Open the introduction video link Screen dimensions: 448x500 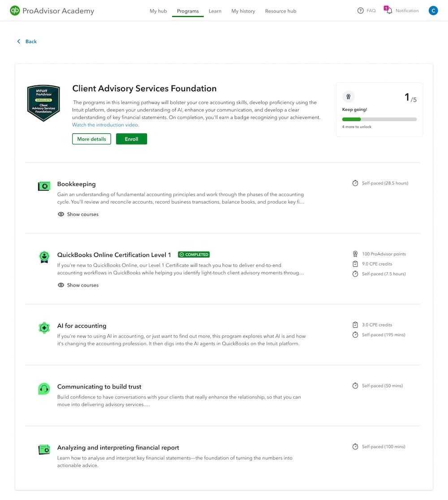click(105, 124)
